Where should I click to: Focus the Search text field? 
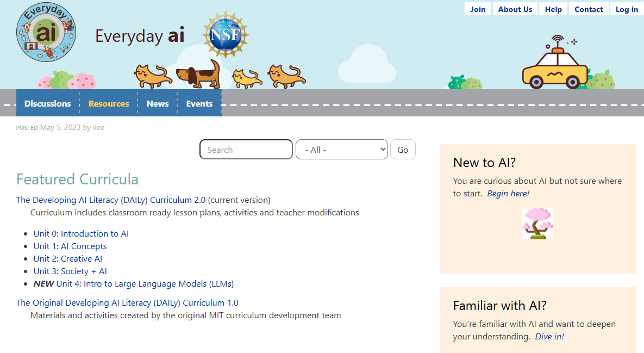coord(246,150)
